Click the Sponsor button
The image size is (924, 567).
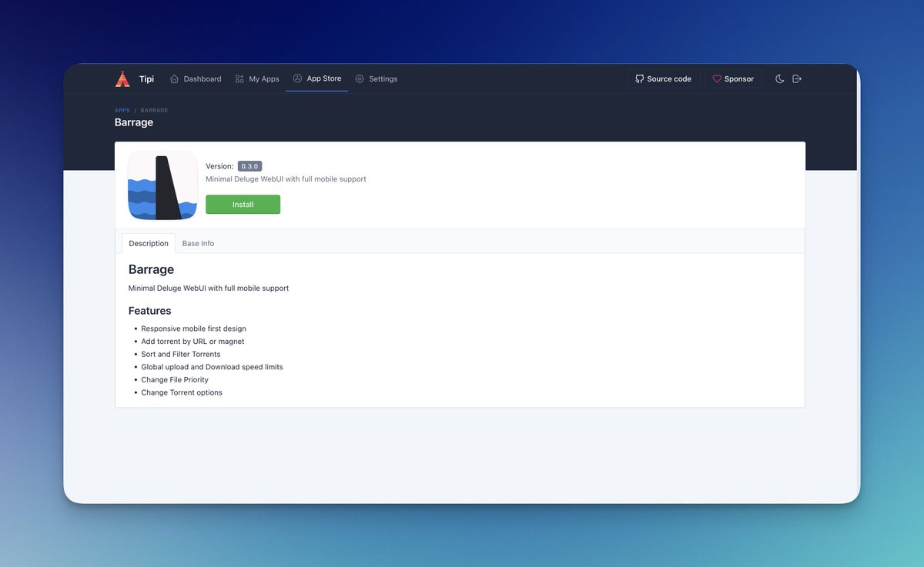click(x=733, y=78)
